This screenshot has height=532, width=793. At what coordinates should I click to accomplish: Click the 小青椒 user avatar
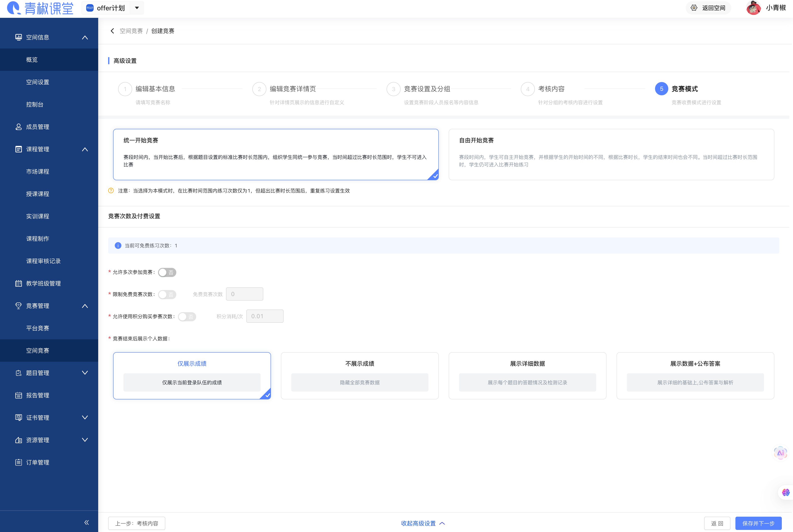click(x=753, y=8)
